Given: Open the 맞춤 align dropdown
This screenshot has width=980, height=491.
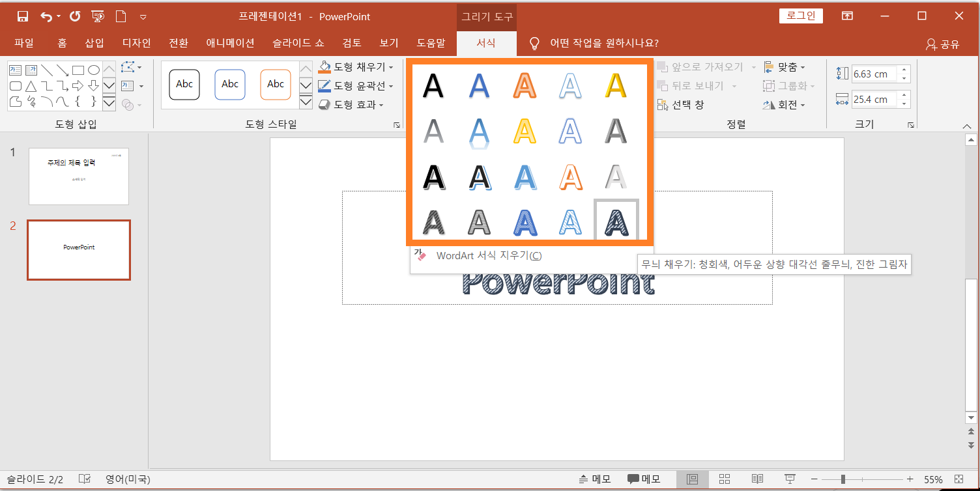Looking at the screenshot, I should click(784, 67).
